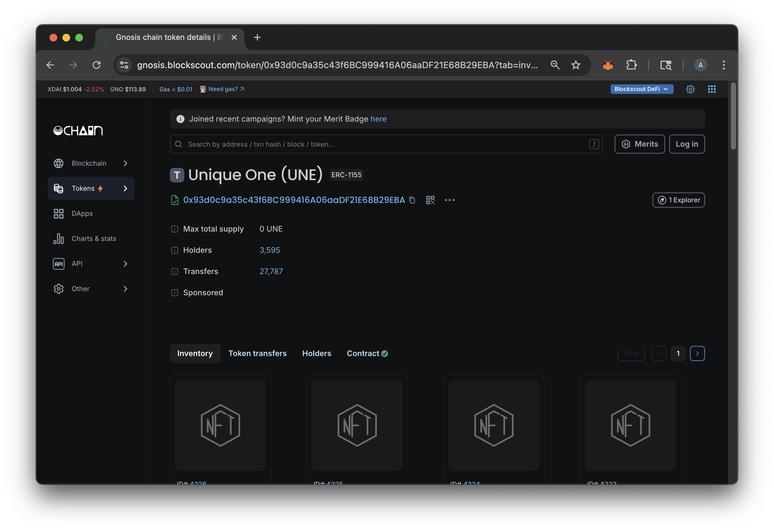Open the apps grid in the top bar

click(x=712, y=89)
